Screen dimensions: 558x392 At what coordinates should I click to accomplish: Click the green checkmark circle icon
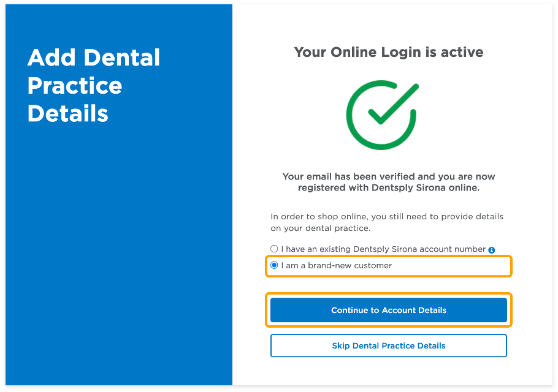click(x=381, y=115)
